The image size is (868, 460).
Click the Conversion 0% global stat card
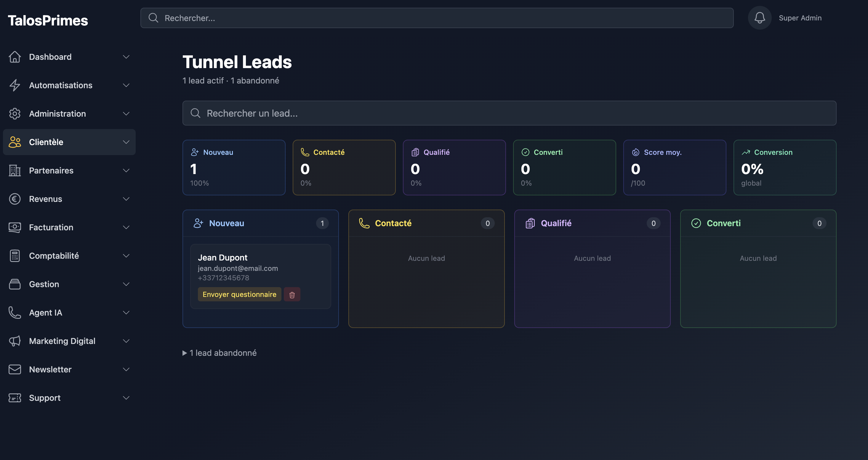pyautogui.click(x=784, y=167)
